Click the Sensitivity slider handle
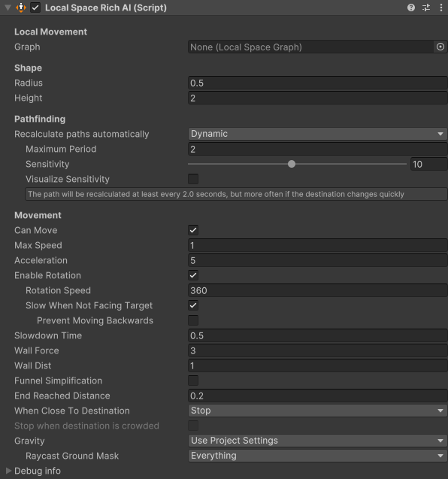This screenshot has width=448, height=479. coord(292,164)
